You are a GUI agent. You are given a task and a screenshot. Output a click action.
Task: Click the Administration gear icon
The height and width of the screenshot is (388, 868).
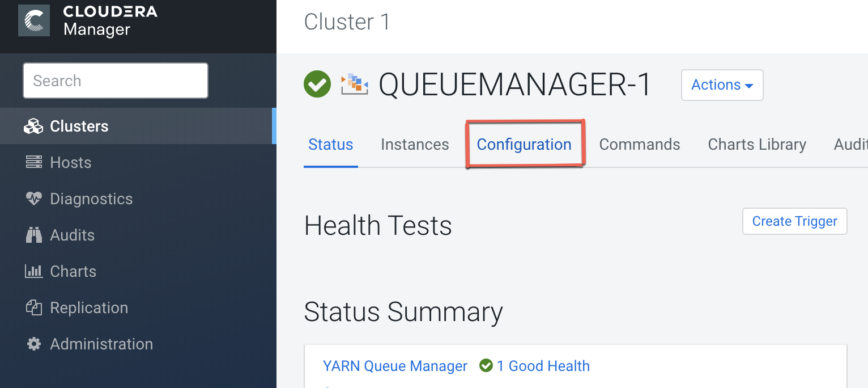(x=34, y=344)
